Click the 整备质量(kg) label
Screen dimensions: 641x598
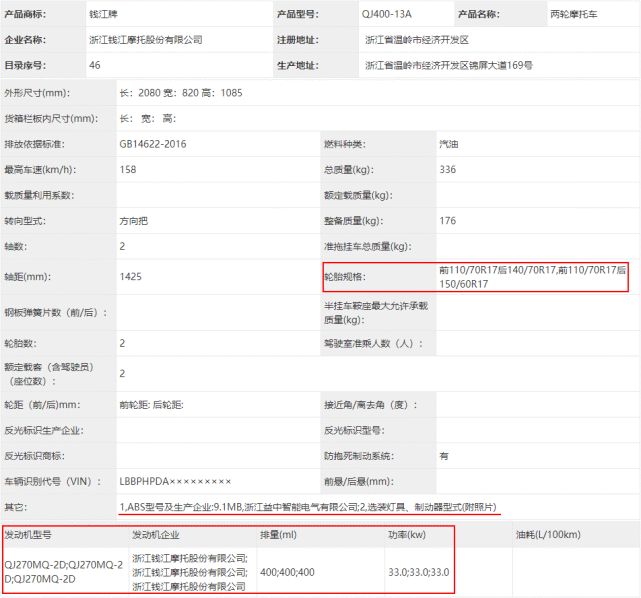[x=354, y=221]
